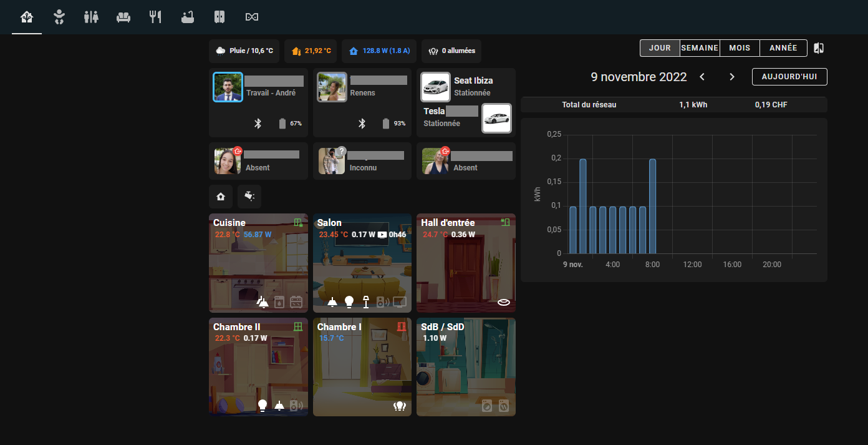Toggle the Salon light bulb icon
Screen dimensions: 868x445
click(x=349, y=302)
